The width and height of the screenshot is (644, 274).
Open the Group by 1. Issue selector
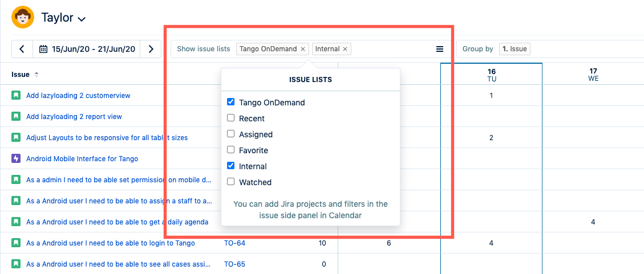coord(515,49)
